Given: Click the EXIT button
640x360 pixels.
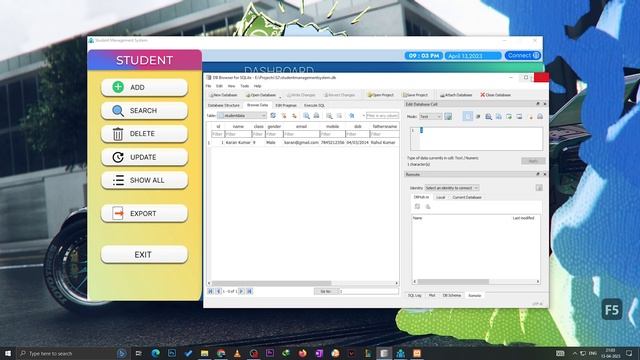Looking at the screenshot, I should coord(144,255).
